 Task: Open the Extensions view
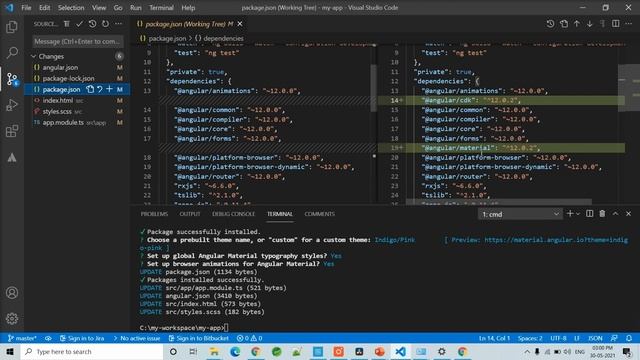pos(12,131)
